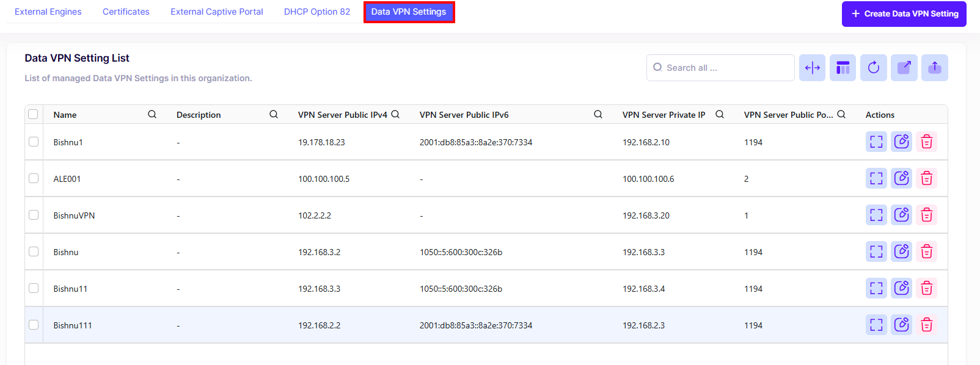980x365 pixels.
Task: Check the Bishnu11 row checkbox
Action: 34,288
